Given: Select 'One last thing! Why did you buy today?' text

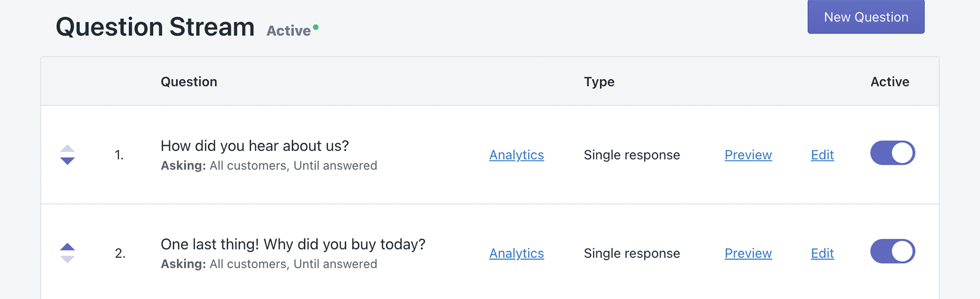Looking at the screenshot, I should click(x=293, y=244).
